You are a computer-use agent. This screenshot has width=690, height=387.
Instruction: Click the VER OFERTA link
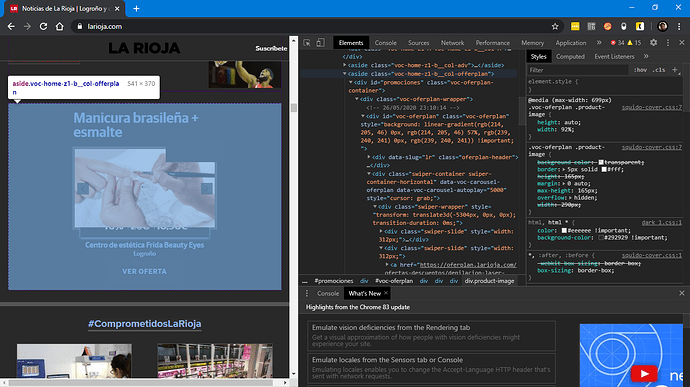[144, 272]
